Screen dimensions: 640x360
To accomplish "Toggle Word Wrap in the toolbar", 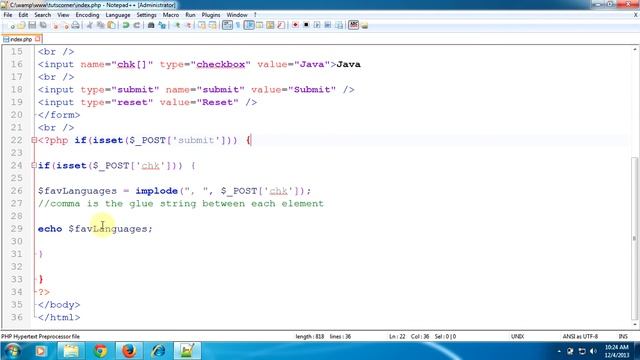I will coord(227,25).
